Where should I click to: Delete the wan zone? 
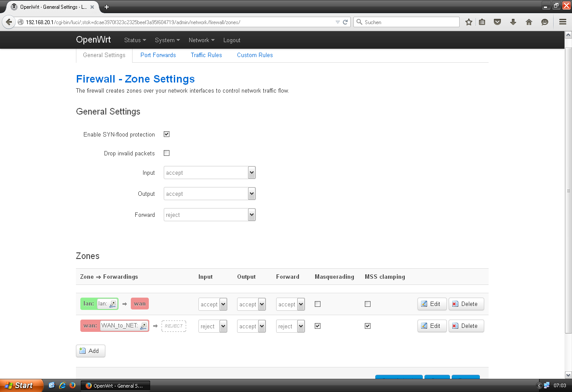click(x=466, y=326)
